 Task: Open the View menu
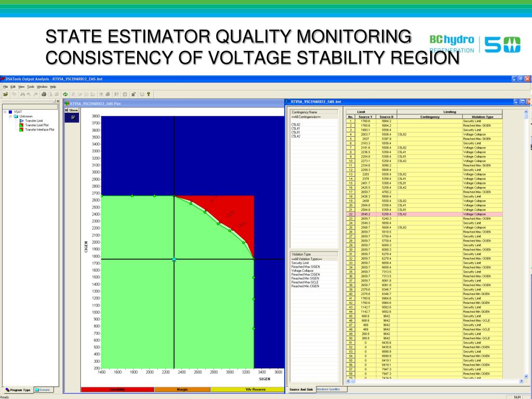pos(21,87)
